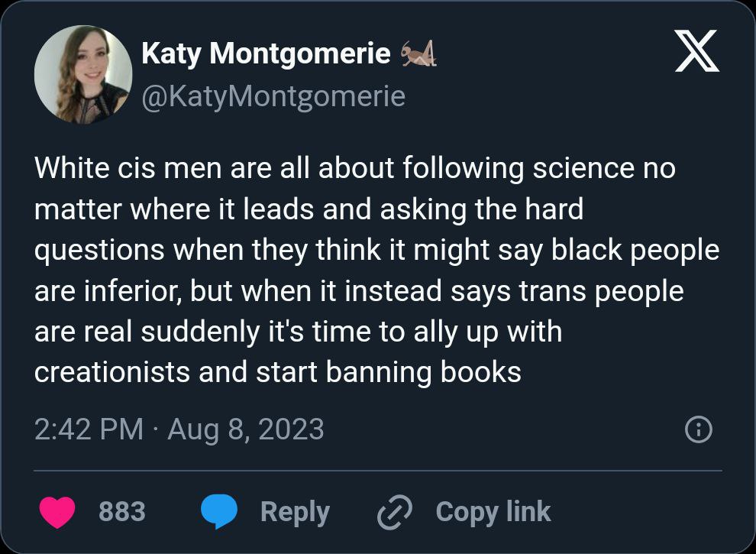Click the cricket emoji beside the name
Screen dimensions: 756x554
pos(418,54)
